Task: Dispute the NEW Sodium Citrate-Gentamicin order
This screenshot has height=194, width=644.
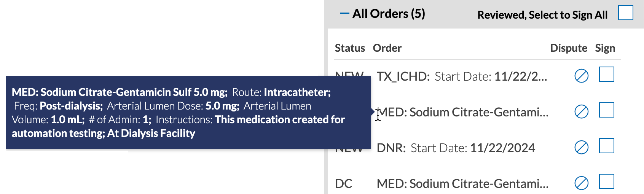Action: (x=581, y=112)
